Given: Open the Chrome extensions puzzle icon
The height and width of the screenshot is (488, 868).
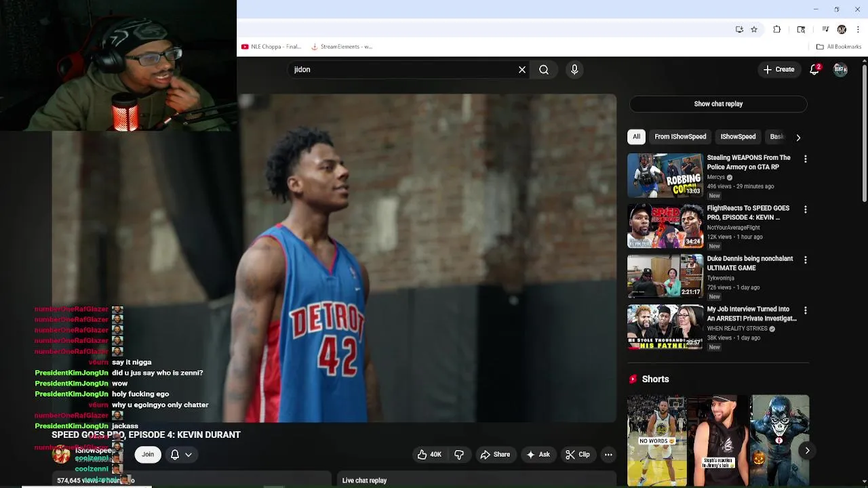Looking at the screenshot, I should pos(777,29).
